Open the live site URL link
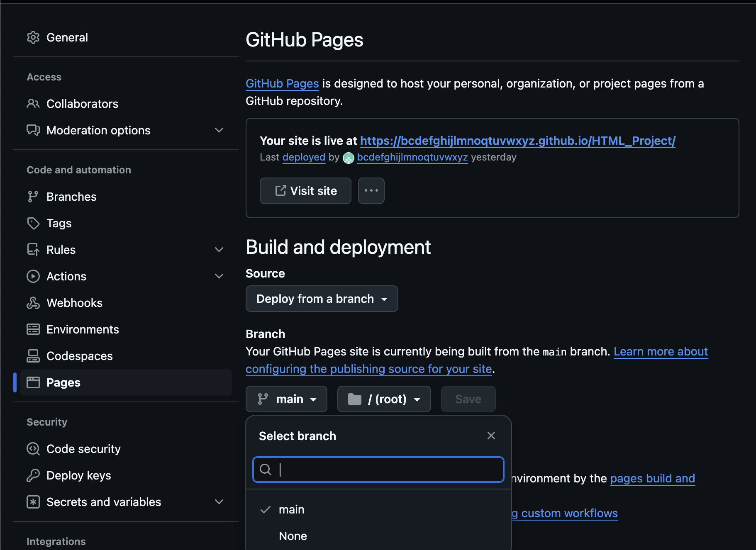Viewport: 756px width, 550px height. (518, 141)
